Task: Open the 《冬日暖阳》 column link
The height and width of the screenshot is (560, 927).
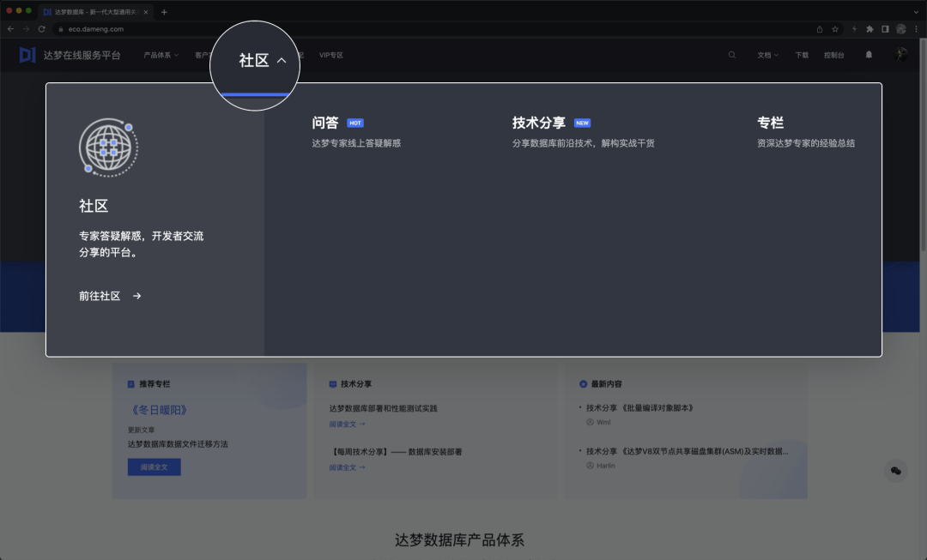Action: [x=159, y=410]
